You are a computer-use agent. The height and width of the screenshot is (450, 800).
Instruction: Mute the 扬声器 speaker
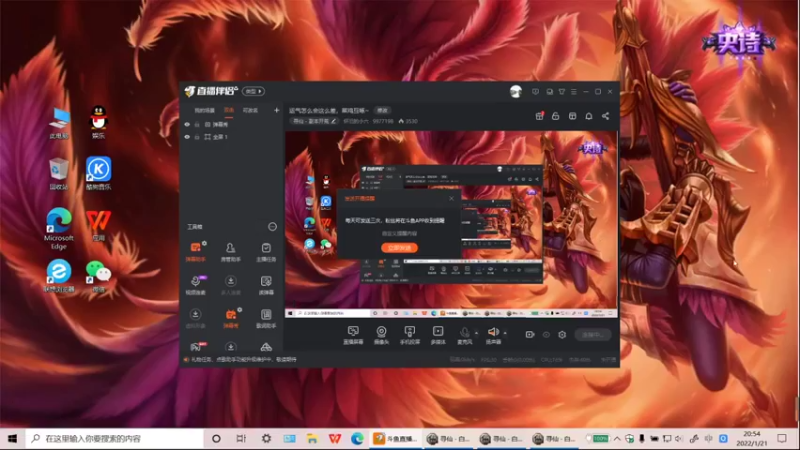point(493,335)
